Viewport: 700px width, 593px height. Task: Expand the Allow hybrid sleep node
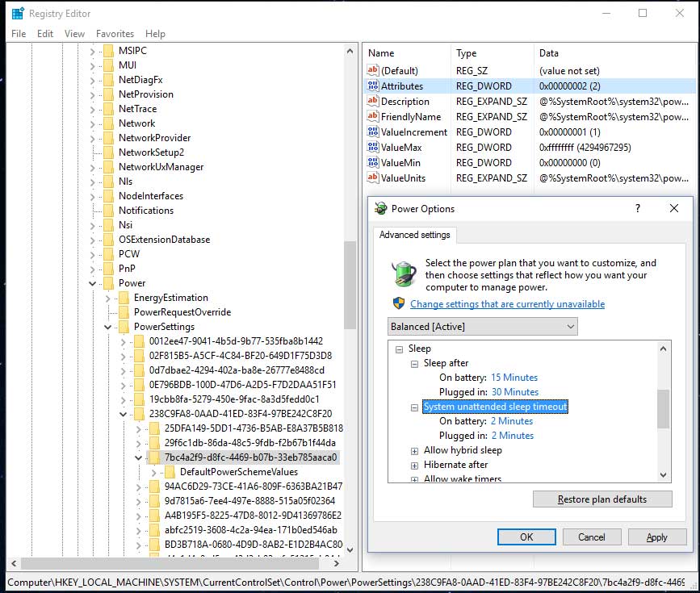coord(414,451)
